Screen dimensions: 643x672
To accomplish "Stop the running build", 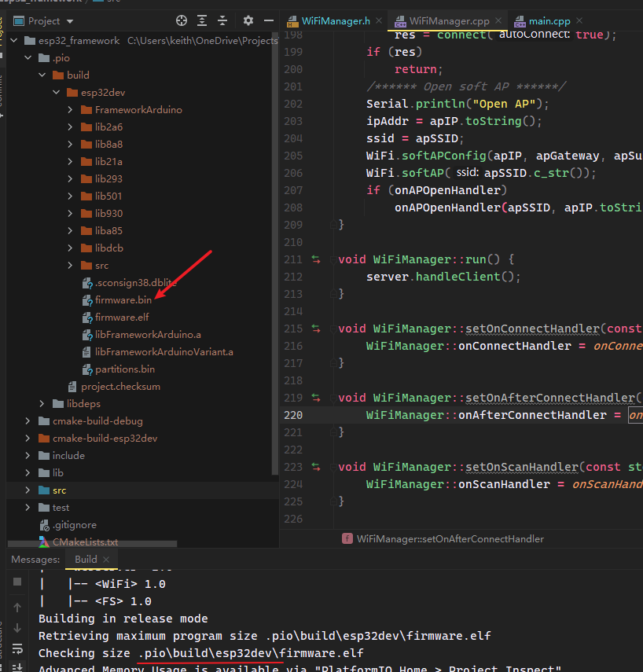I will [x=17, y=582].
